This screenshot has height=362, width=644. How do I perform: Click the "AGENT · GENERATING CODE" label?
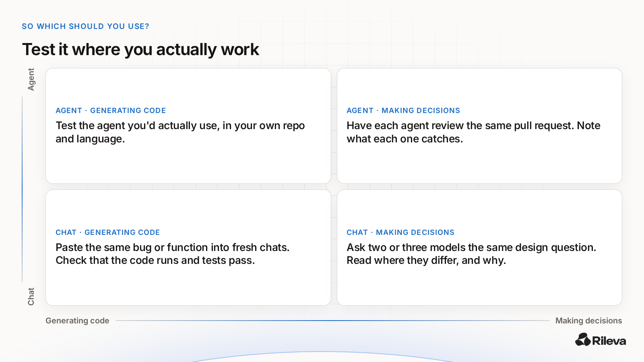tap(111, 111)
